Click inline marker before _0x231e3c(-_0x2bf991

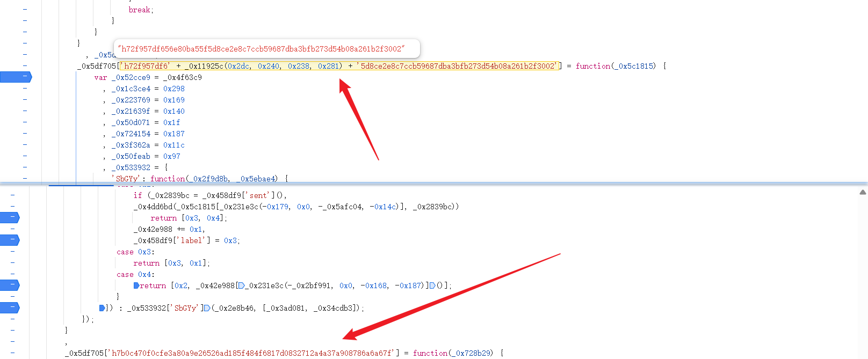(x=241, y=285)
